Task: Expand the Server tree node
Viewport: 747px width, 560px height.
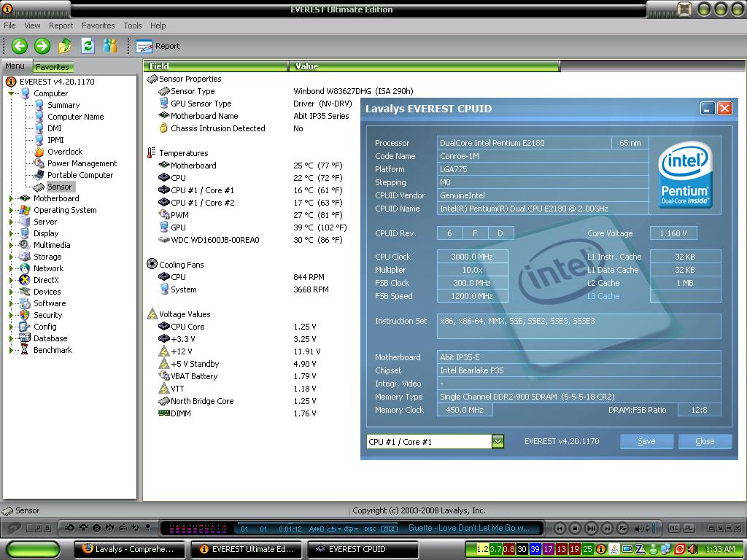Action: tap(11, 222)
